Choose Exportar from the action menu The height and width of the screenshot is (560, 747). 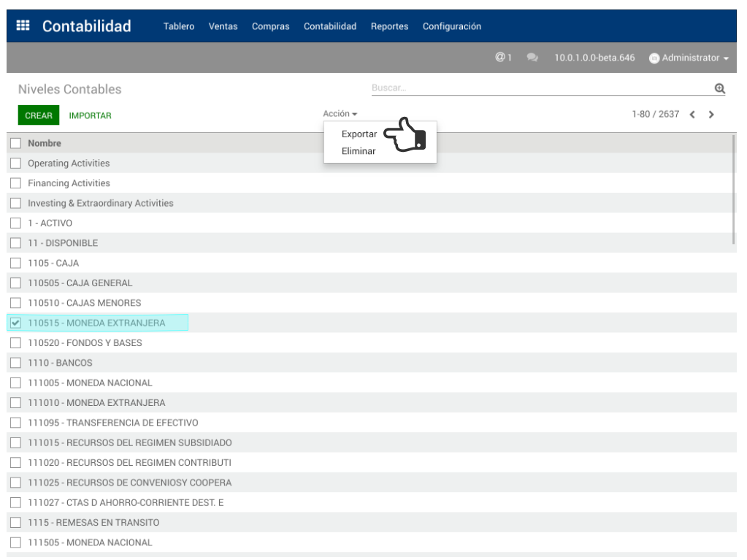(x=359, y=134)
